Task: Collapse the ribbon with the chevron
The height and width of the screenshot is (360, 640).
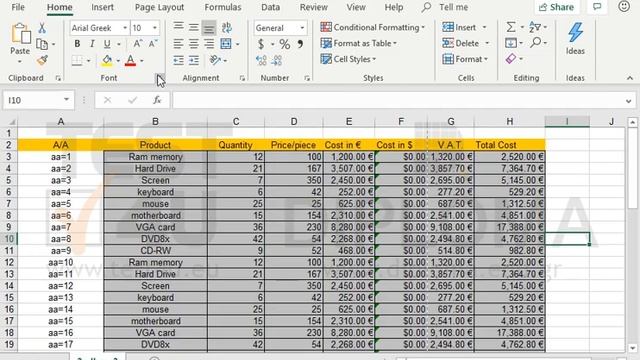Action: coord(630,78)
